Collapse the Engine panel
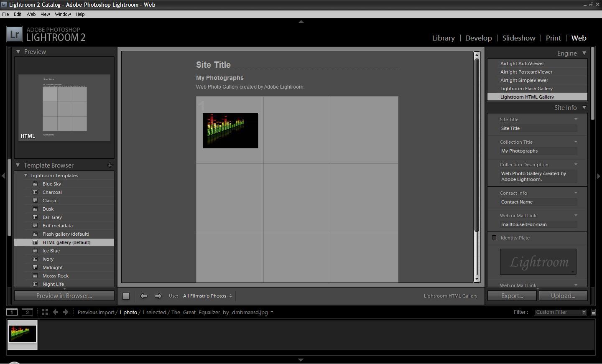Screen dimensions: 602x364 point(584,53)
